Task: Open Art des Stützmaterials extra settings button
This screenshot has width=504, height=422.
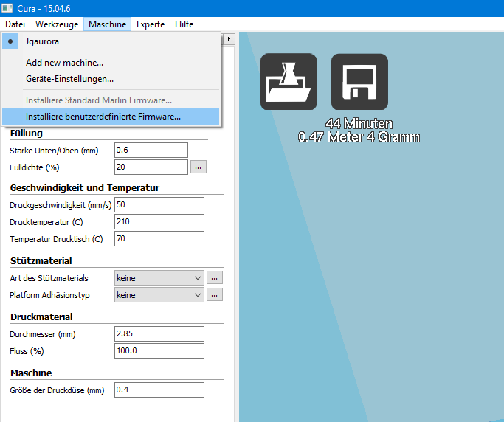Action: (215, 277)
